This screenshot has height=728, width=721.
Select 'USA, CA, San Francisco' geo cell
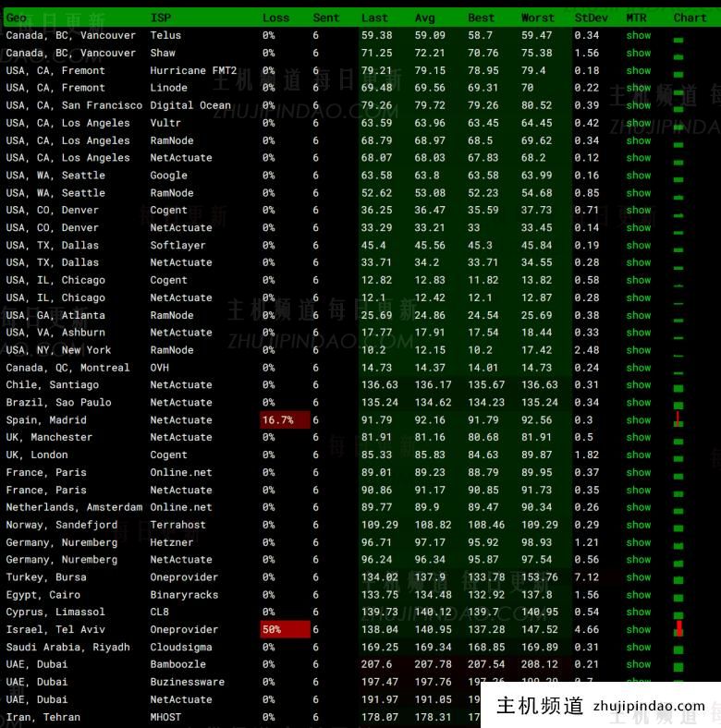pyautogui.click(x=74, y=106)
